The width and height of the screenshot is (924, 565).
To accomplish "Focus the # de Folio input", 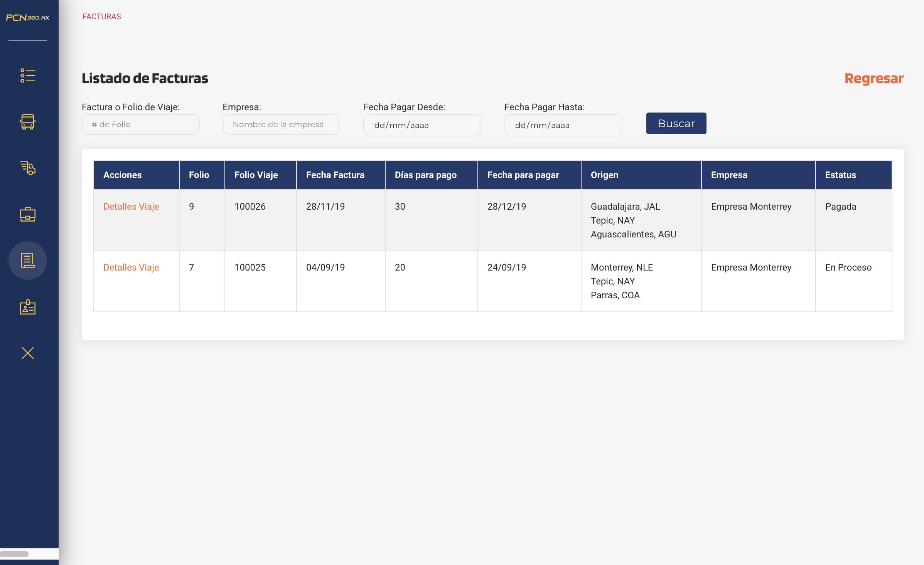I will click(141, 124).
